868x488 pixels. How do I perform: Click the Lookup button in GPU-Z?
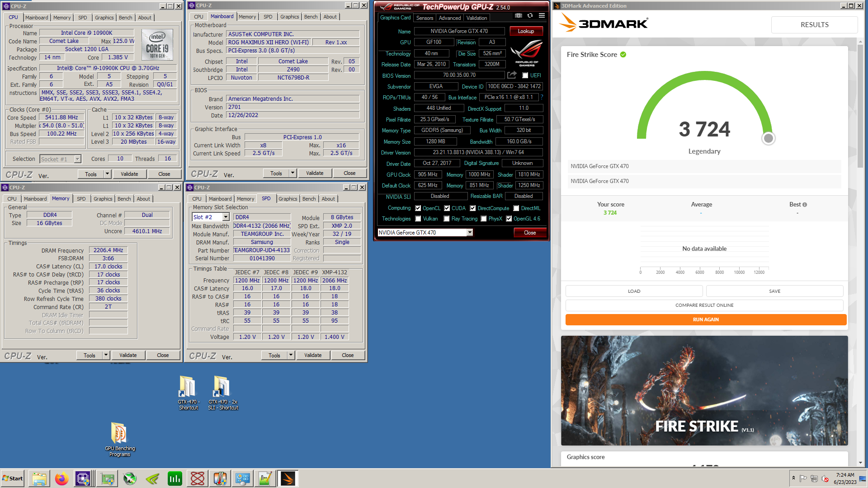point(526,31)
